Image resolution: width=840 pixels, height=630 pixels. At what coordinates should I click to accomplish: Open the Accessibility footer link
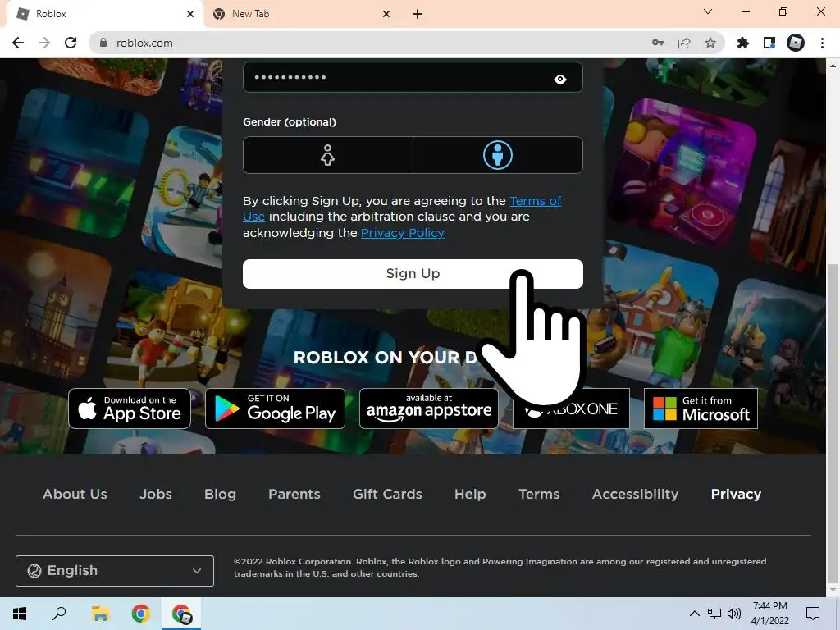click(x=636, y=494)
